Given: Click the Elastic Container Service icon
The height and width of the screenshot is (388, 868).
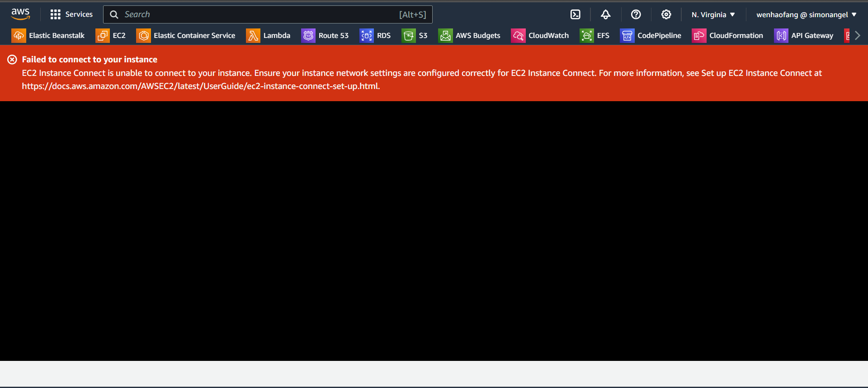Looking at the screenshot, I should pos(143,35).
